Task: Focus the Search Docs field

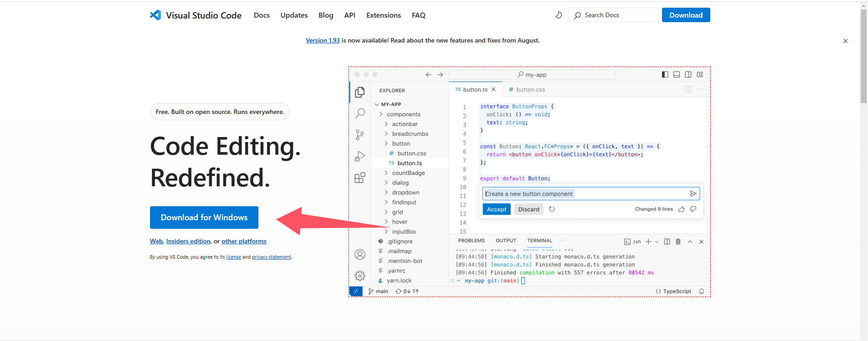Action: tap(613, 15)
